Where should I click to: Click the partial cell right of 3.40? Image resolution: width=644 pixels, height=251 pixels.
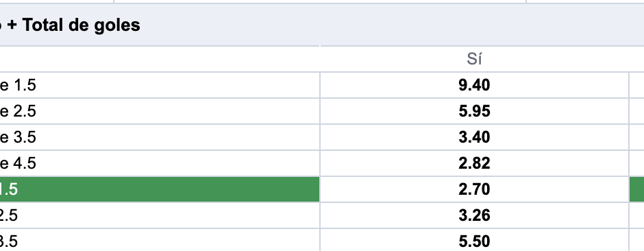(x=636, y=137)
